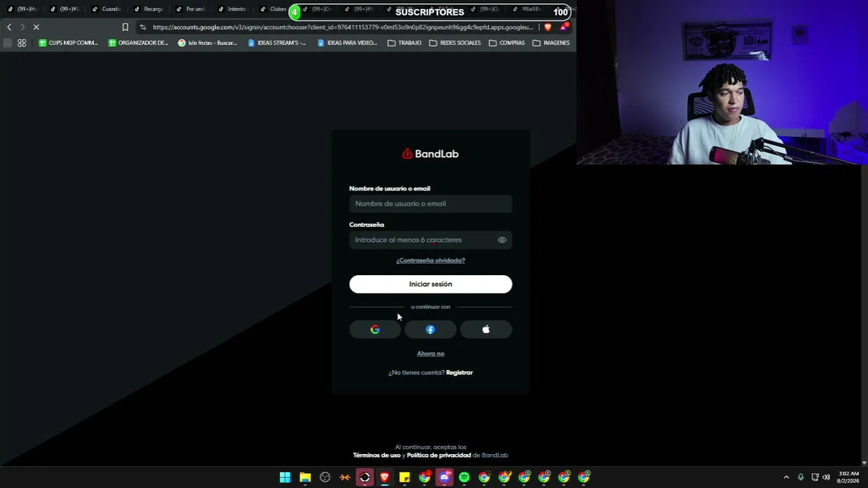Screen dimensions: 868x488
Task: Open the Windows Start menu
Action: 285,477
